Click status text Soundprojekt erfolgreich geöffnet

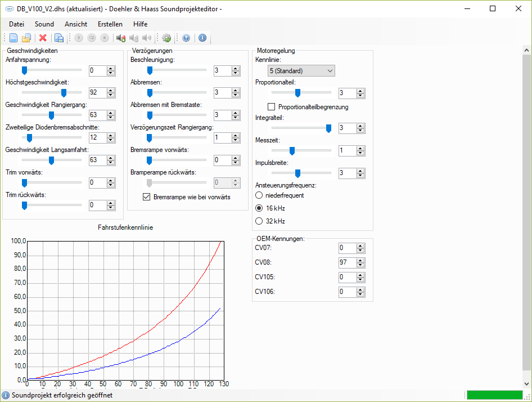pyautogui.click(x=62, y=395)
